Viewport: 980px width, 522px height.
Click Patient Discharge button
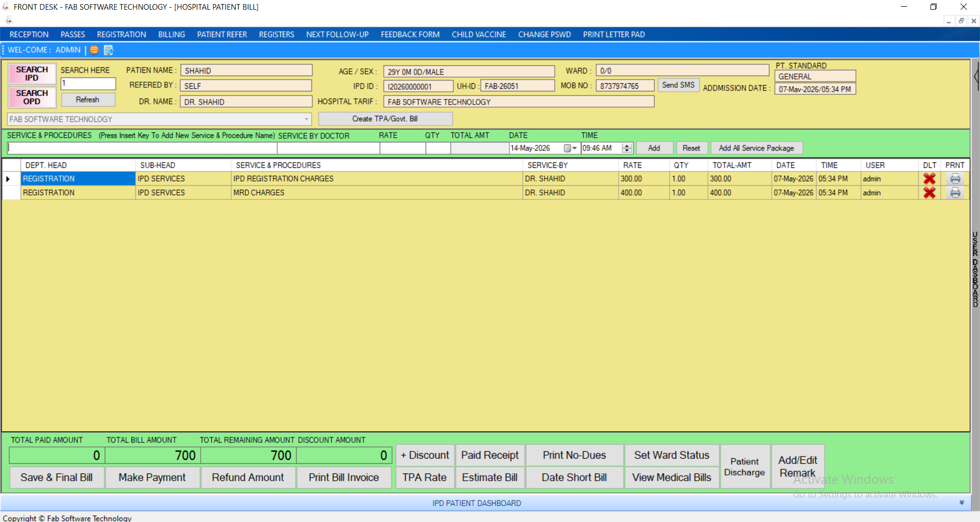click(x=745, y=466)
